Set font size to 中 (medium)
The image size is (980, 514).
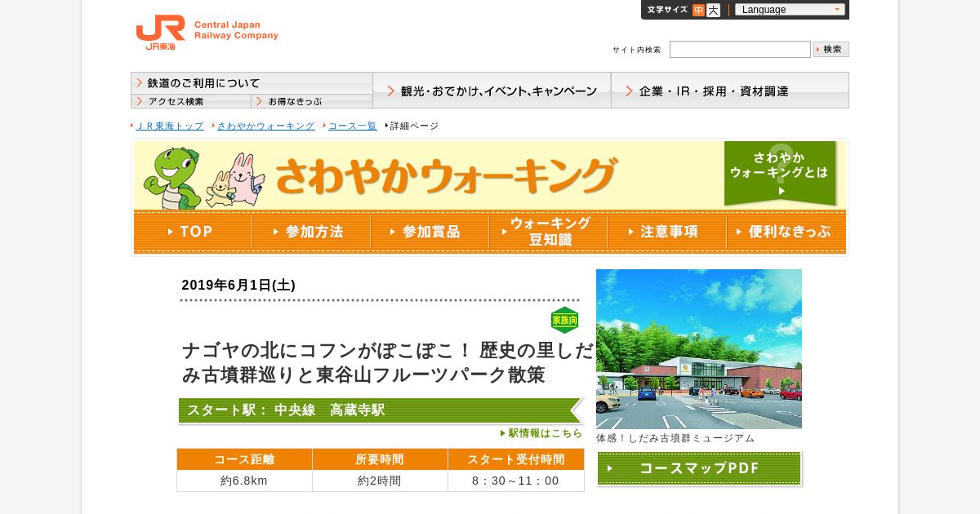click(x=698, y=10)
